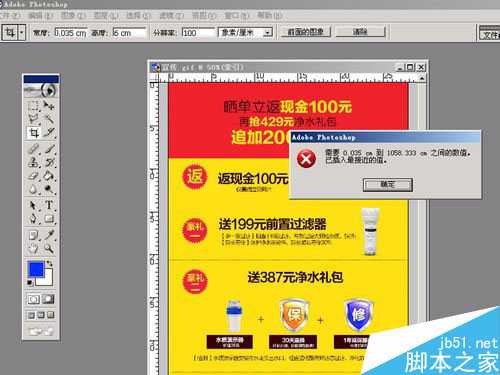The width and height of the screenshot is (500, 375).
Task: Open the 视图 menu
Action: (204, 15)
